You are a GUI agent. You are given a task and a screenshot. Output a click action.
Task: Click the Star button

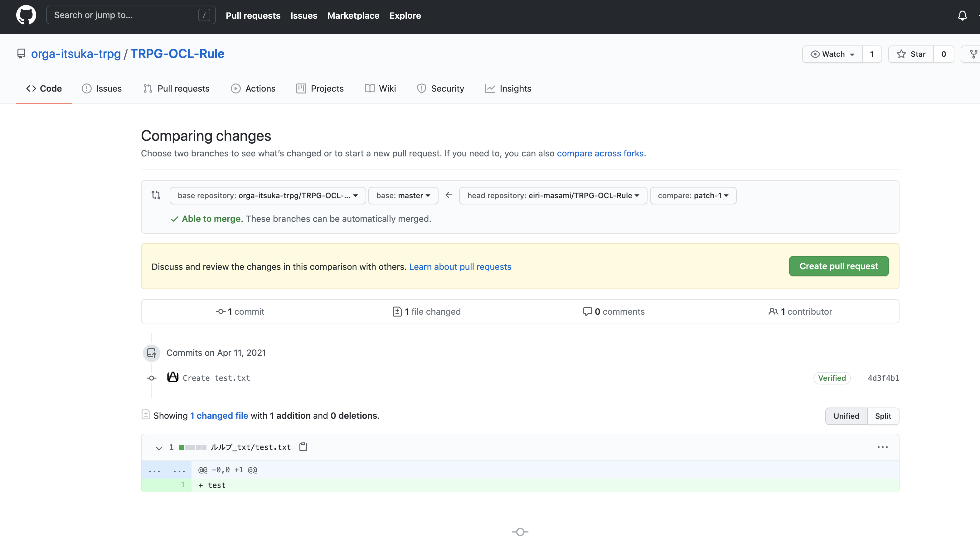[x=911, y=54]
